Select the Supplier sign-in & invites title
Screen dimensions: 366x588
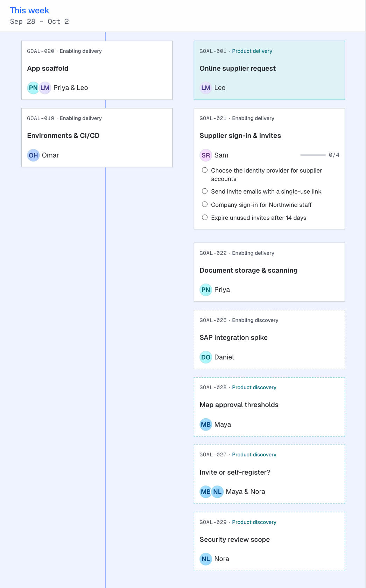(240, 135)
